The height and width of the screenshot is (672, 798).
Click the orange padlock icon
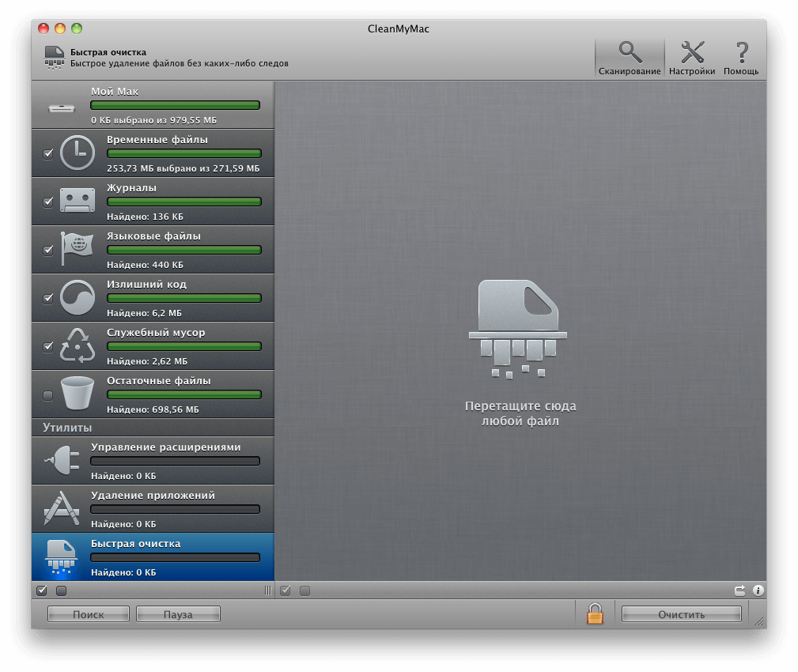click(595, 614)
